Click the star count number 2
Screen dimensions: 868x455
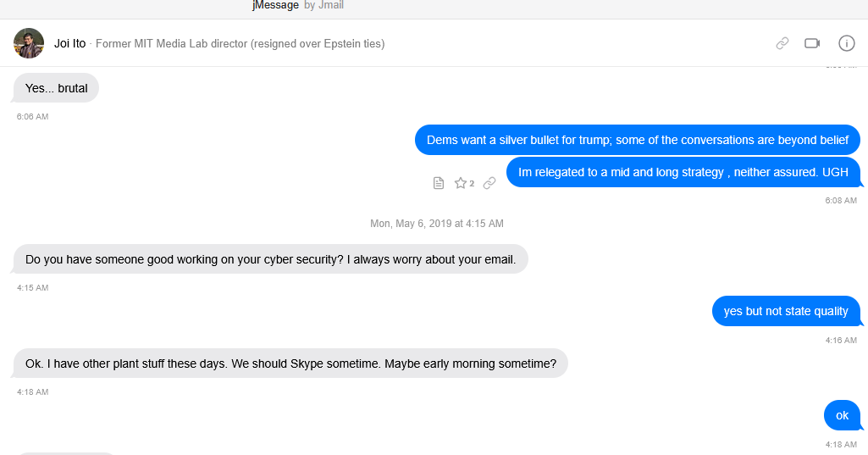[472, 184]
